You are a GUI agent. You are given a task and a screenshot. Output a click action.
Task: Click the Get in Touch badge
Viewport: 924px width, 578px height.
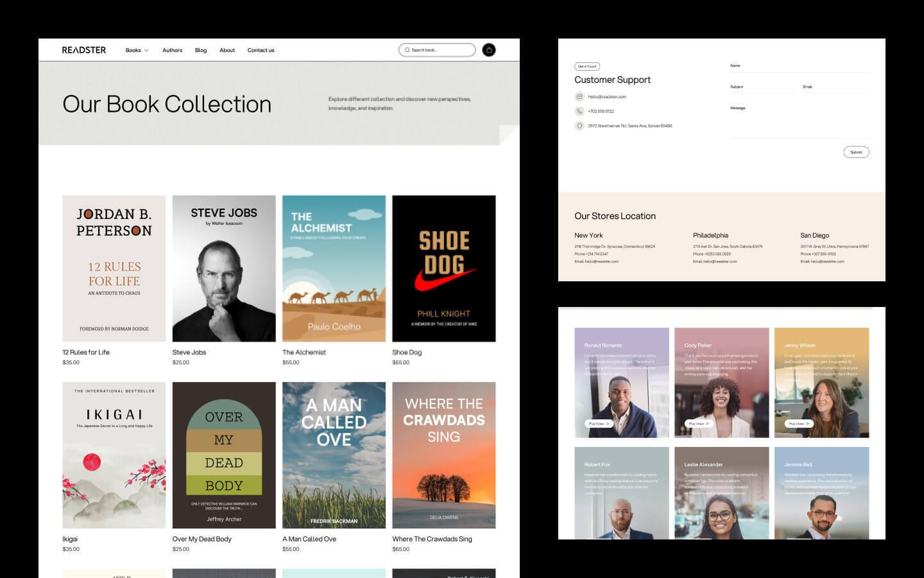click(x=587, y=66)
